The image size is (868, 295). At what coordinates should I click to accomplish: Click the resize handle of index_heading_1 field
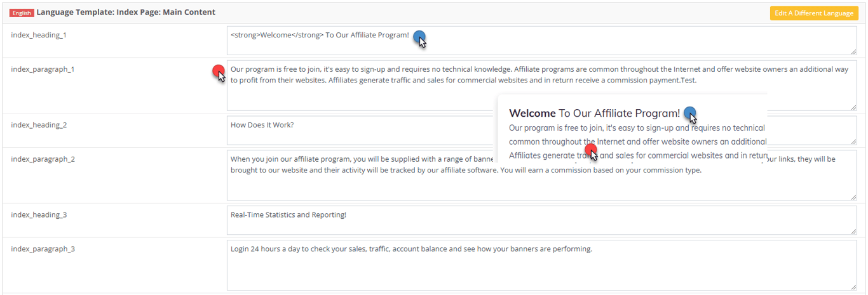pyautogui.click(x=853, y=51)
